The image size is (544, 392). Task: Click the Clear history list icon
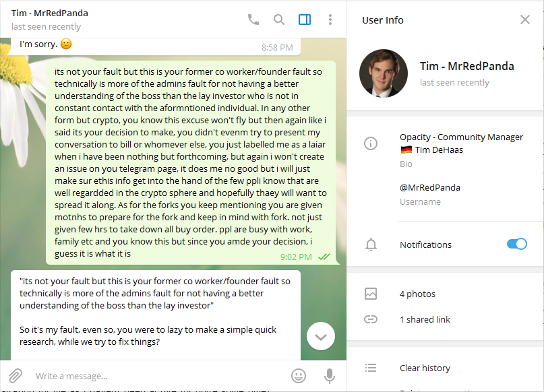coord(371,368)
